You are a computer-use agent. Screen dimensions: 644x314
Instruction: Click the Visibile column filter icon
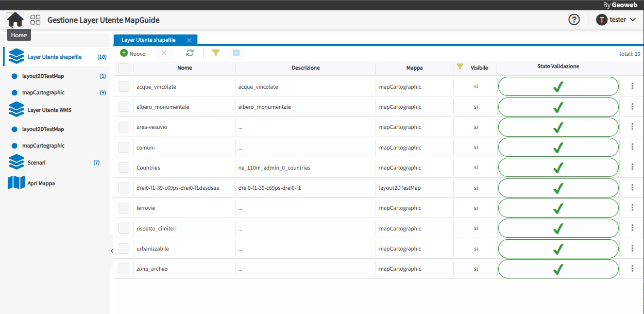click(x=460, y=67)
